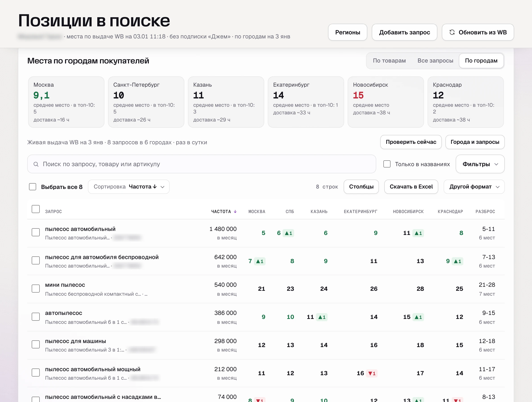Open the query пылесос для автомобиля беспроводной
This screenshot has width=532, height=402.
click(x=102, y=257)
